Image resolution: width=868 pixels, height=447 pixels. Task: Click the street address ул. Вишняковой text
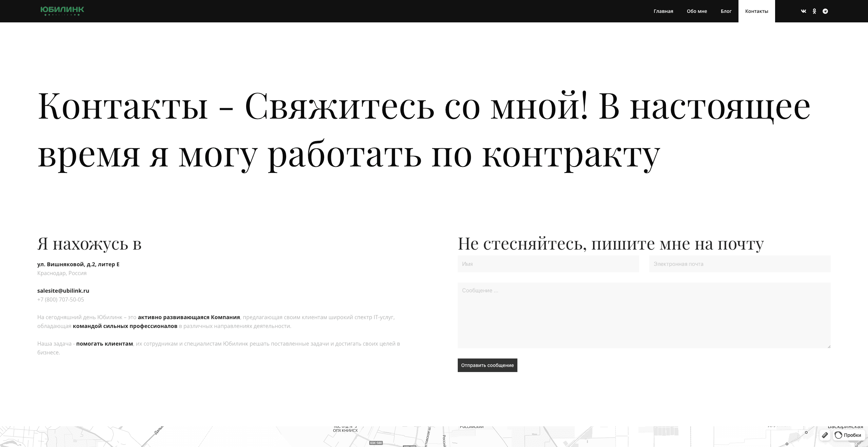[78, 264]
